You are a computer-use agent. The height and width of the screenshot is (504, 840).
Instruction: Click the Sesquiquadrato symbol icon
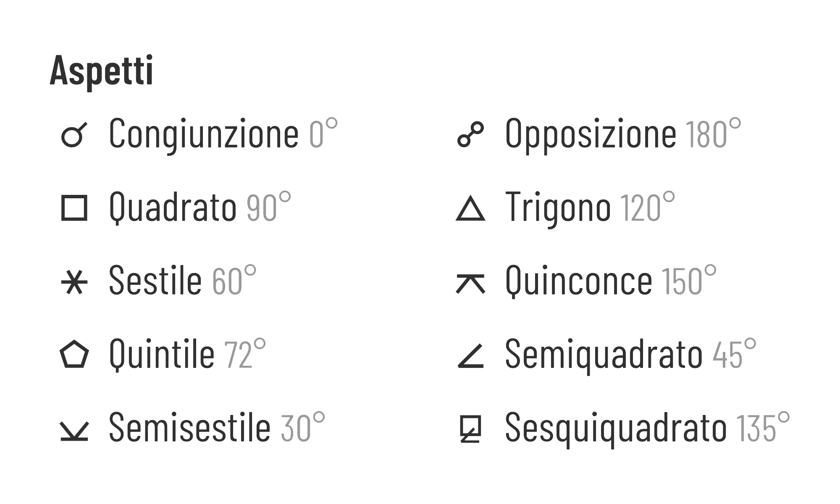click(x=470, y=429)
